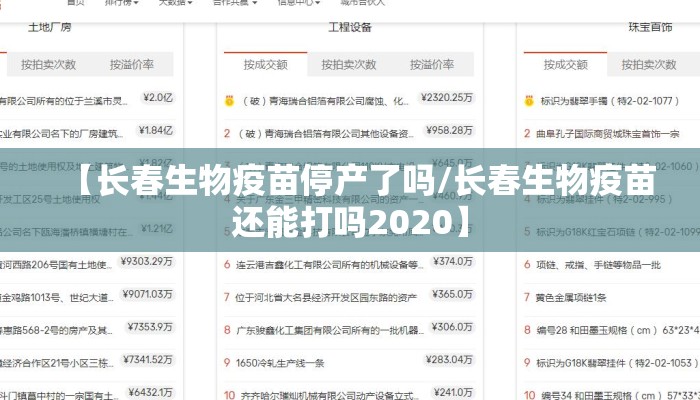Open 经济合作区21号小区三栋 listing

point(57,363)
